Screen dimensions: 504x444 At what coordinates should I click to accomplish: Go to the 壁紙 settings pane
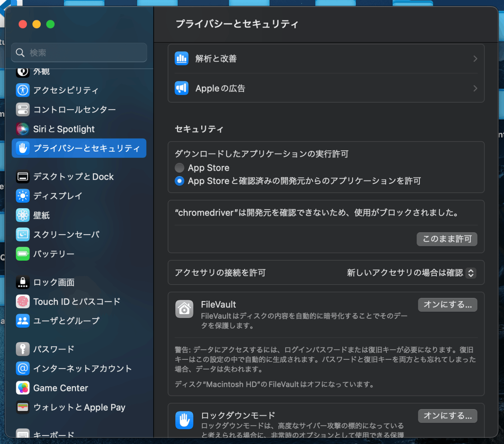tap(41, 215)
